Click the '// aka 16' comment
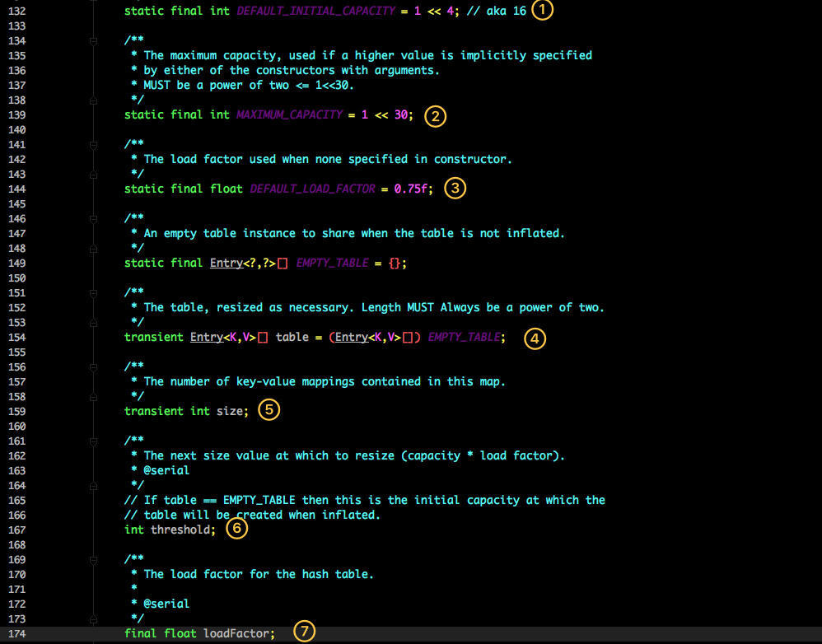This screenshot has height=644, width=822. [497, 11]
